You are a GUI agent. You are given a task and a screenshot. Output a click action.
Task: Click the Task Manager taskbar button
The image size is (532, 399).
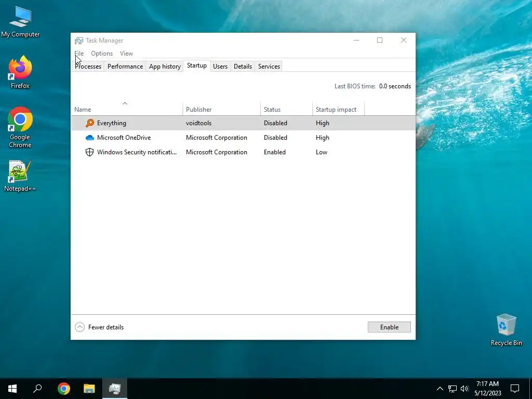point(115,389)
